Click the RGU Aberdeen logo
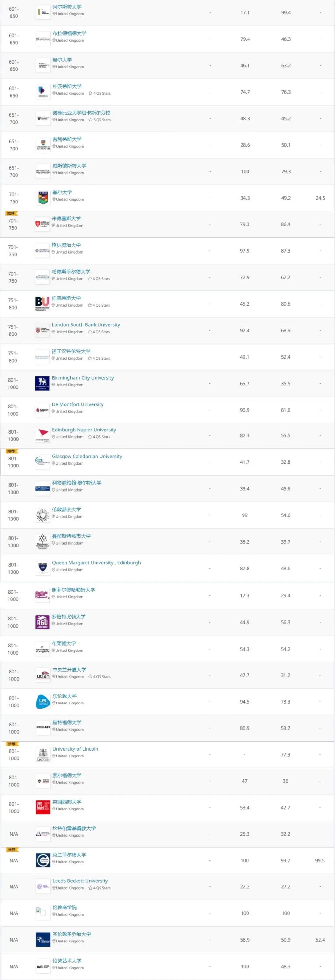Viewport: 335px width, 980px height. tap(42, 622)
